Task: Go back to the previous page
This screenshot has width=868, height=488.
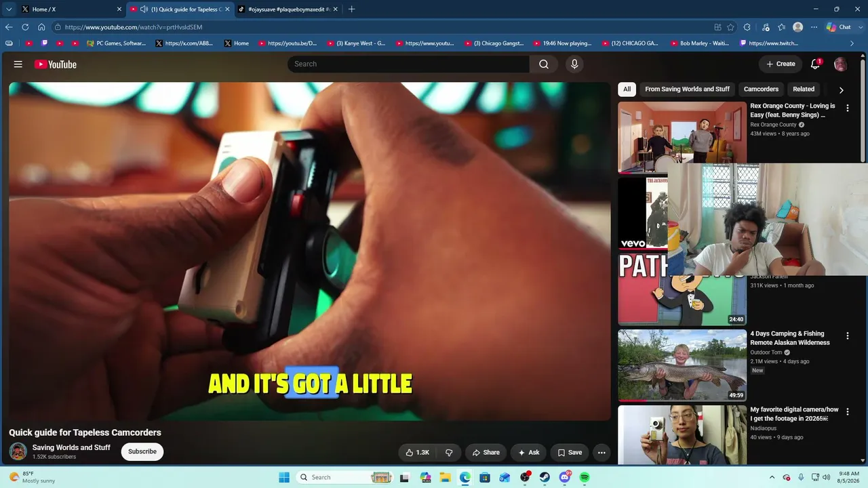Action: click(9, 27)
